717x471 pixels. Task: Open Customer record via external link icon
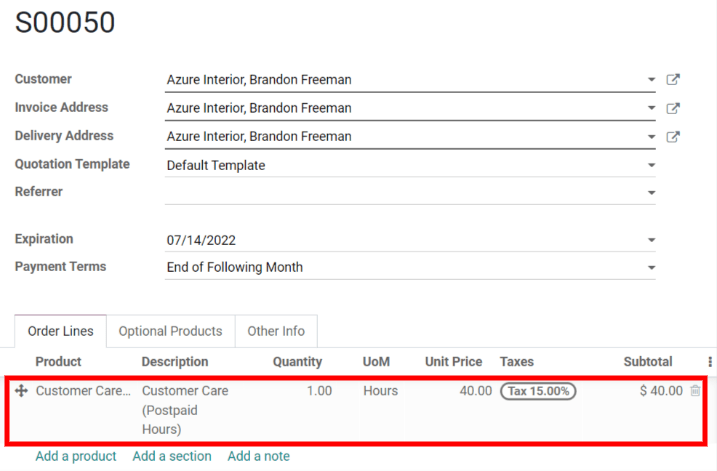pos(673,80)
